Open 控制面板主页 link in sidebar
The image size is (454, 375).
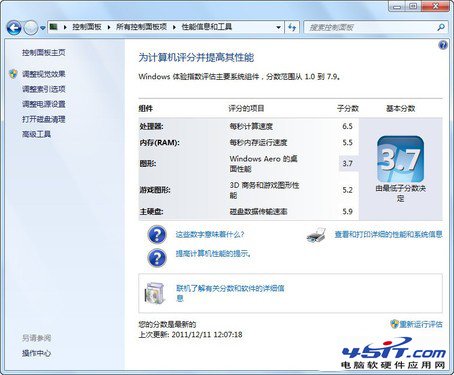(44, 53)
